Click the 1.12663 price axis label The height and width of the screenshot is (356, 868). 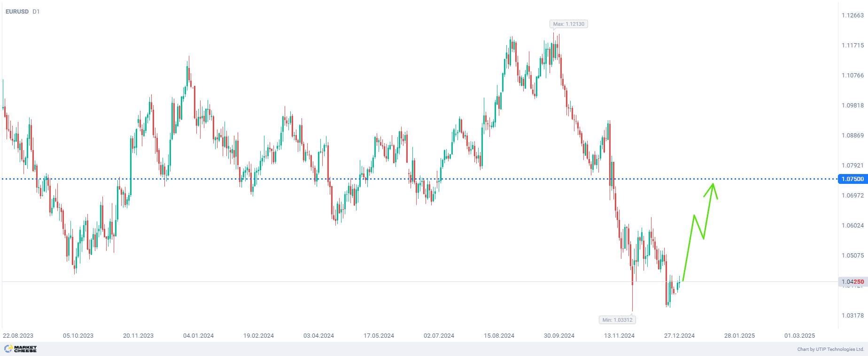click(x=852, y=15)
